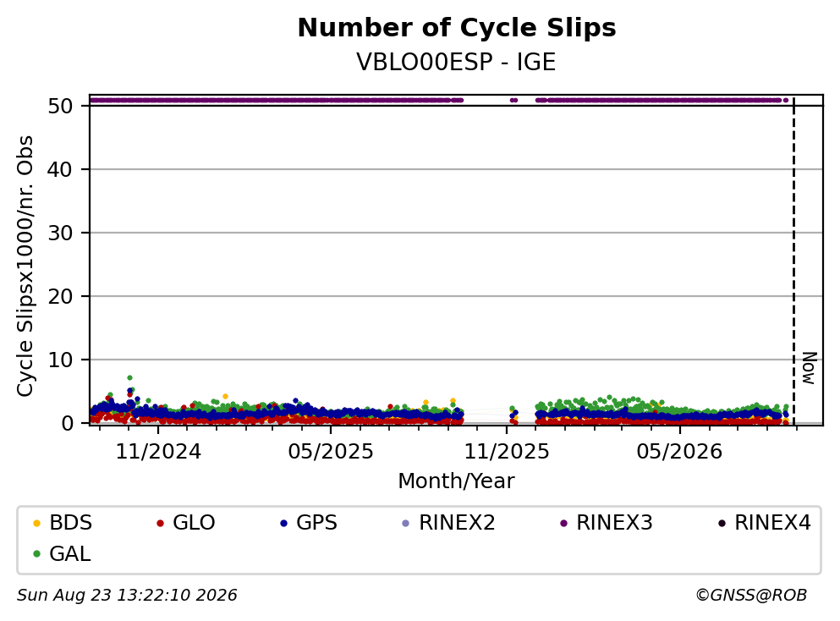Select the RINEX3 legend label
Image resolution: width=840 pixels, height=621 pixels.
click(x=614, y=523)
